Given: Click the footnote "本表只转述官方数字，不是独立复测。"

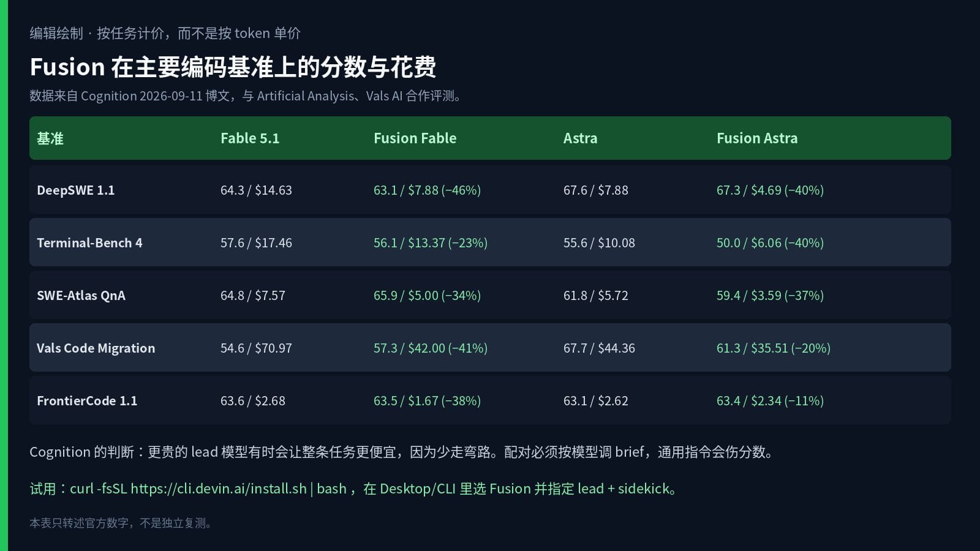Looking at the screenshot, I should pyautogui.click(x=121, y=523).
